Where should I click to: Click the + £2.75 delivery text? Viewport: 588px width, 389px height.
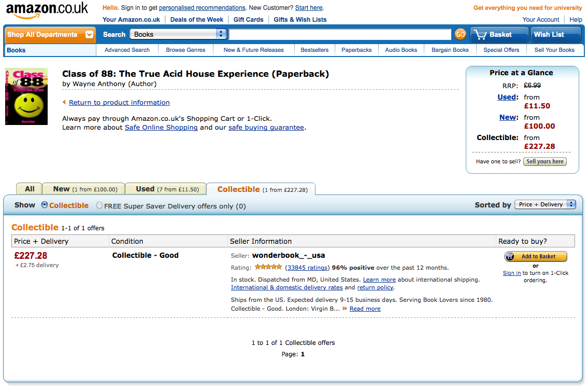(x=37, y=265)
